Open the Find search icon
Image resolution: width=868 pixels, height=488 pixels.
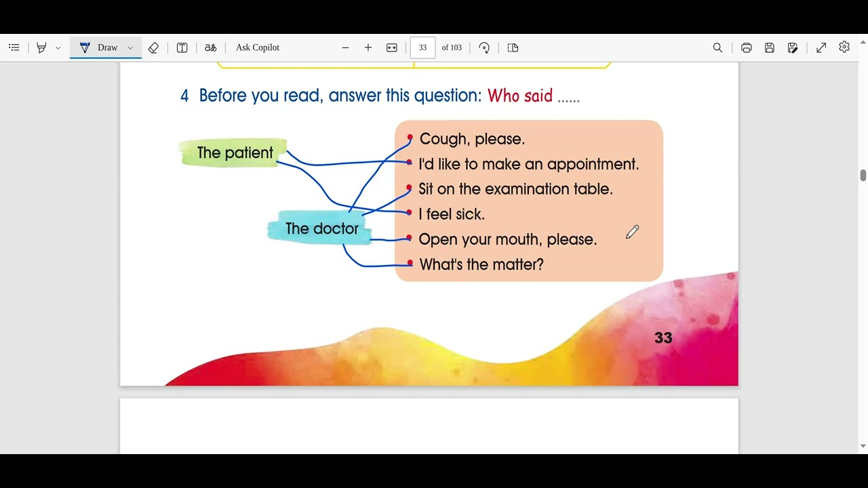tap(717, 47)
